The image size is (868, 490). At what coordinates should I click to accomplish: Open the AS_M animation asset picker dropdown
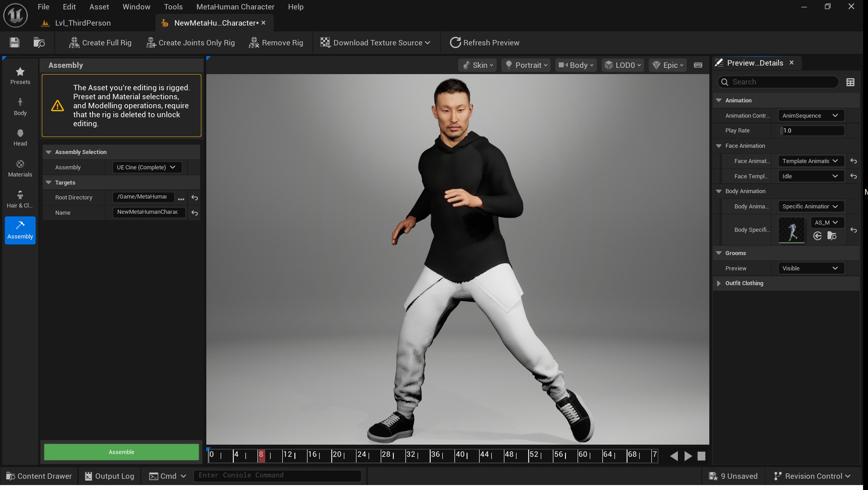826,222
